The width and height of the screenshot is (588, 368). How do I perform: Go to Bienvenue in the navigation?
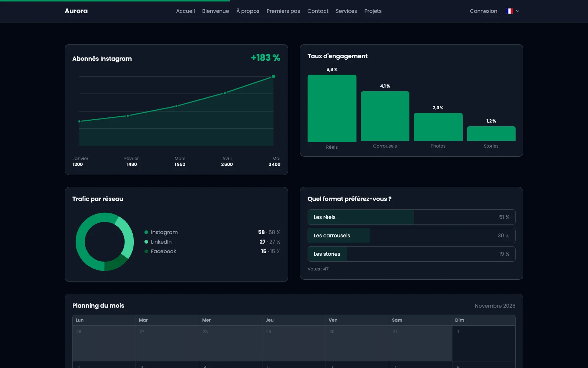click(215, 11)
